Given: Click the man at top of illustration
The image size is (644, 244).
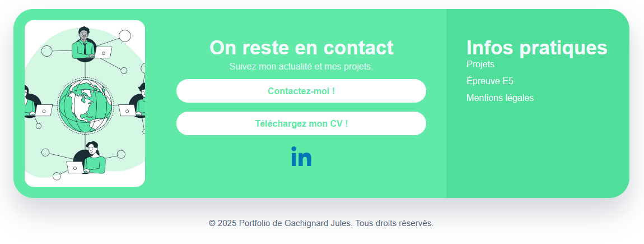Looking at the screenshot, I should coord(84,42).
